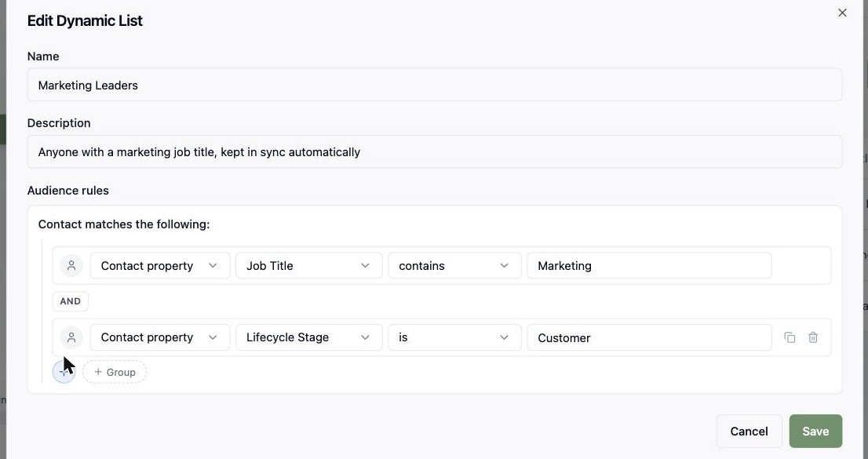Close the Edit Dynamic List dialog

coord(842,13)
